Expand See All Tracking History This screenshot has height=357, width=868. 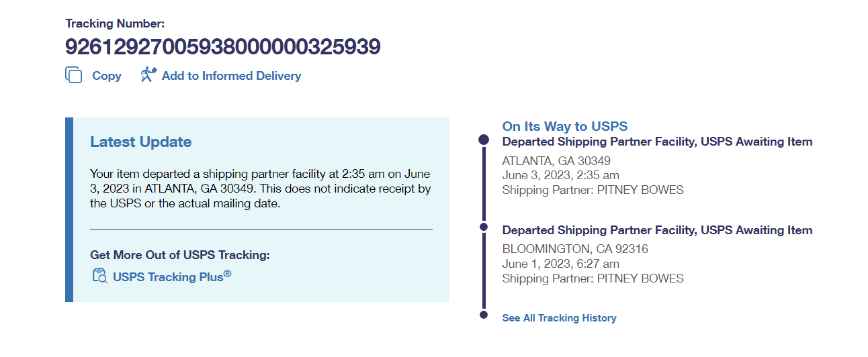pyautogui.click(x=559, y=318)
